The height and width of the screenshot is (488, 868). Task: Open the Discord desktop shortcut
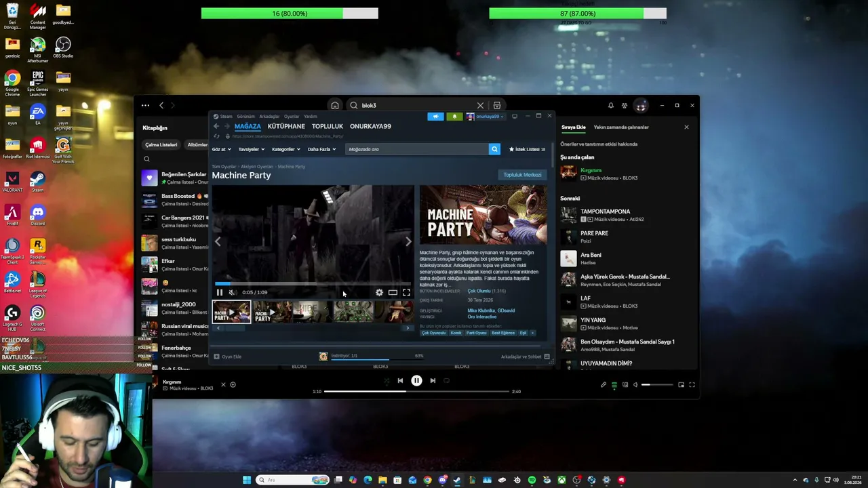[x=38, y=216]
